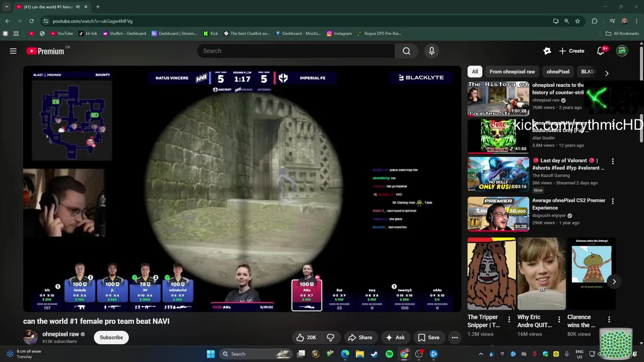Open 'The Tripper Snipper' short
Screen dimensions: 644x362
[492, 274]
